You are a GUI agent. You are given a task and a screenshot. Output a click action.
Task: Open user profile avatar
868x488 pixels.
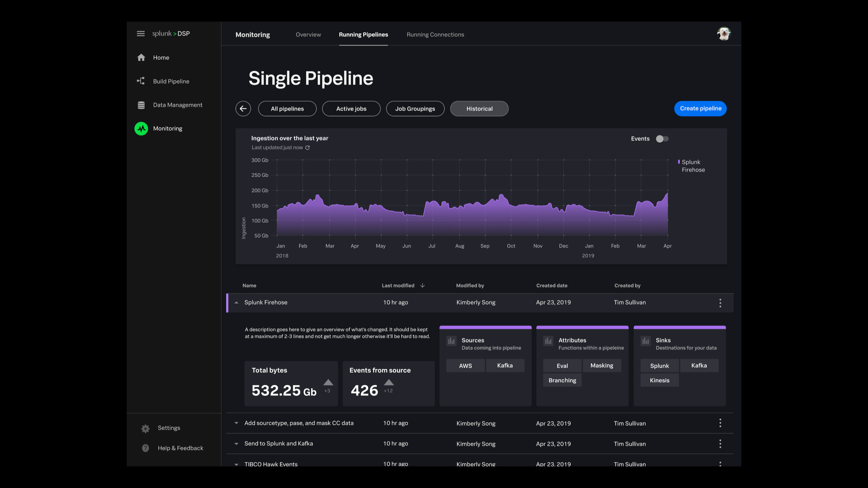(724, 34)
